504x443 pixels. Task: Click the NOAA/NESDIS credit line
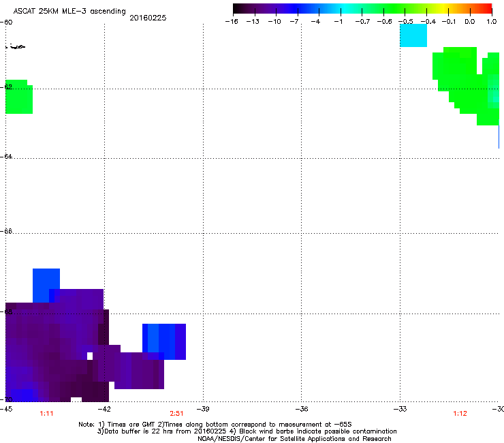pyautogui.click(x=294, y=439)
